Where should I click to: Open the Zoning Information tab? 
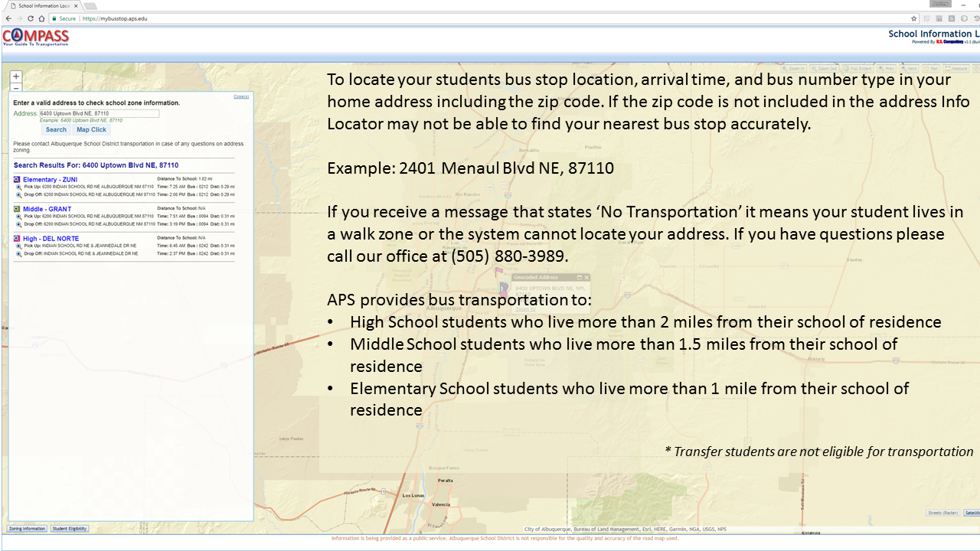27,529
